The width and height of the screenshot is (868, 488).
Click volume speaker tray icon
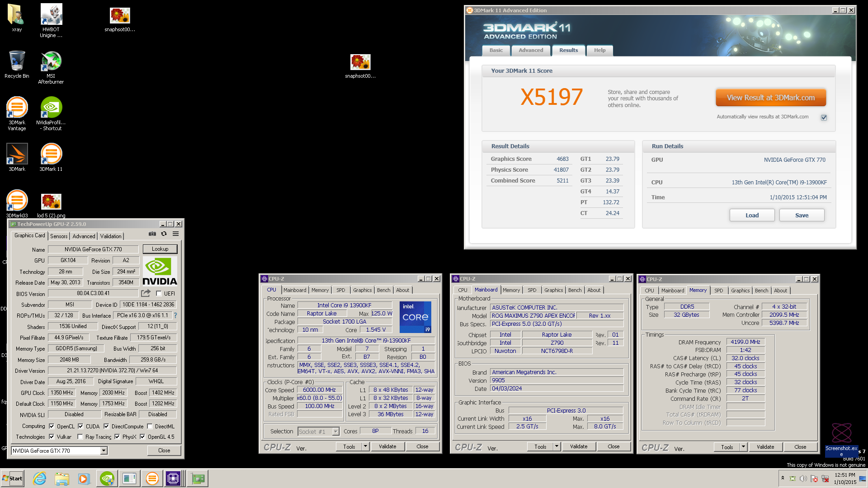click(x=803, y=479)
